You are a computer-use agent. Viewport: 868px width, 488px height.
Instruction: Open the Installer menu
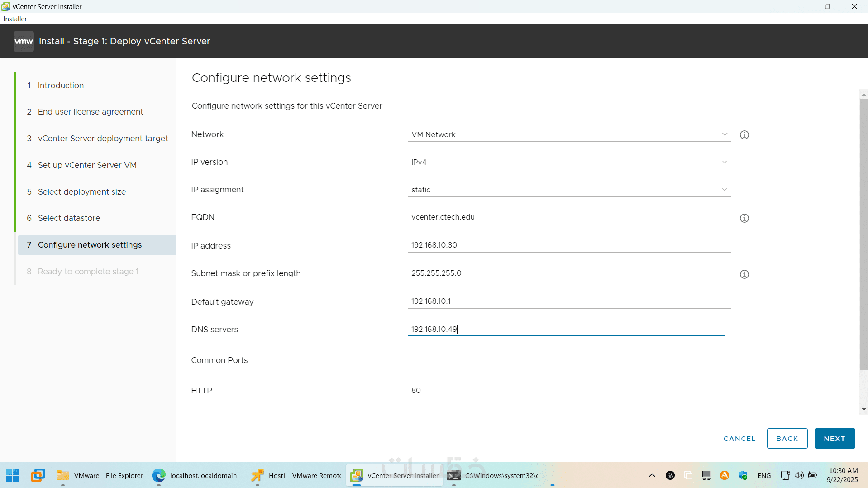click(15, 19)
